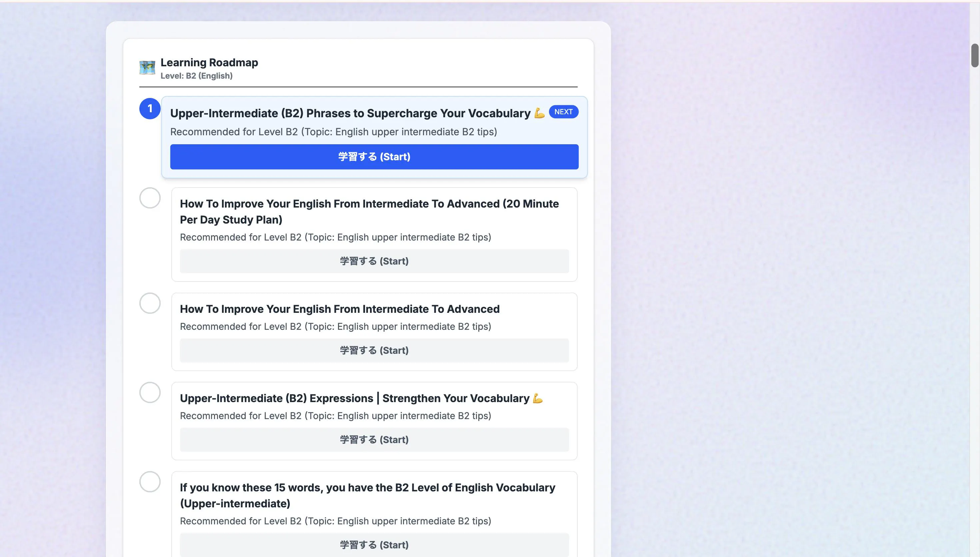Viewport: 980px width, 557px height.
Task: Open the B2 Expressions Strengthen Your Vocabulary title
Action: 354,398
